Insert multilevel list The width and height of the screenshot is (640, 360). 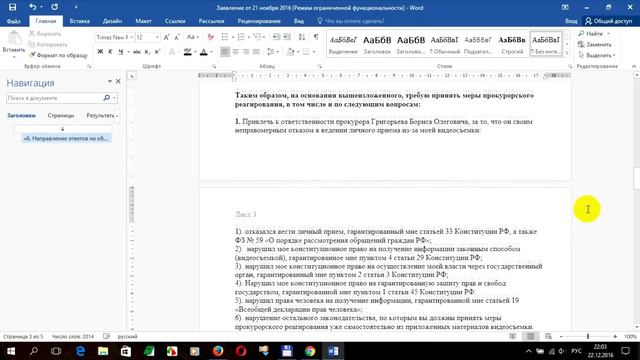[257, 37]
